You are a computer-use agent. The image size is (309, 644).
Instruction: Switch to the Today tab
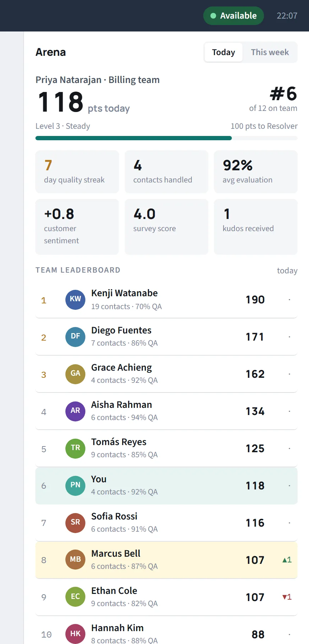[x=224, y=52]
